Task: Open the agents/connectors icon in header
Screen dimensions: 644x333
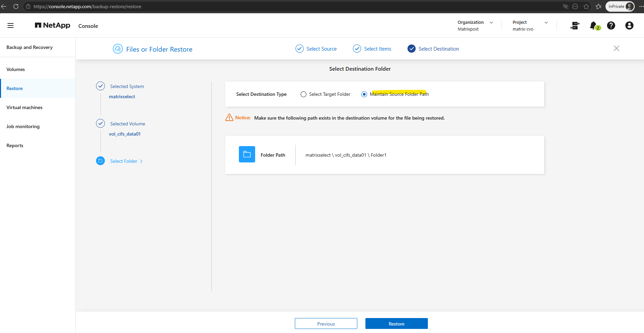Action: click(575, 25)
